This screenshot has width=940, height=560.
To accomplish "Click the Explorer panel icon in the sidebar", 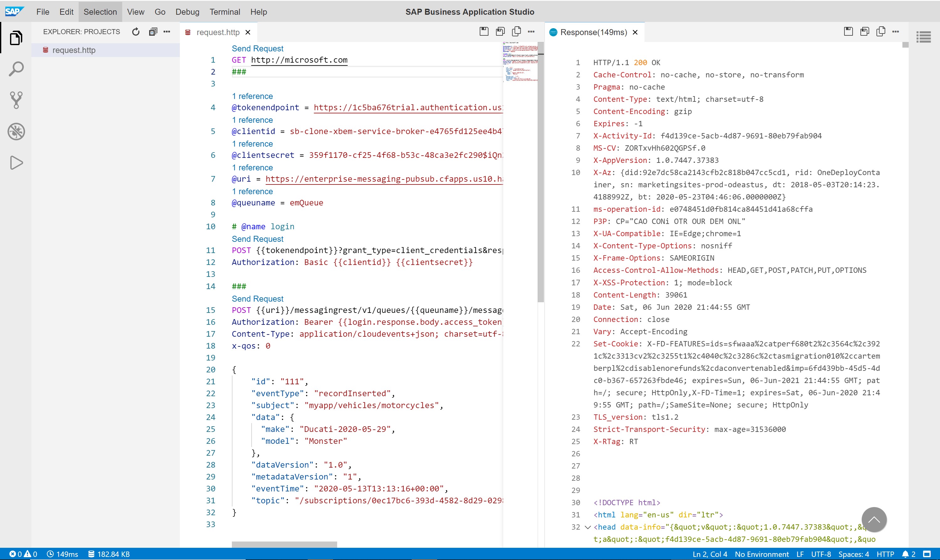I will [16, 38].
